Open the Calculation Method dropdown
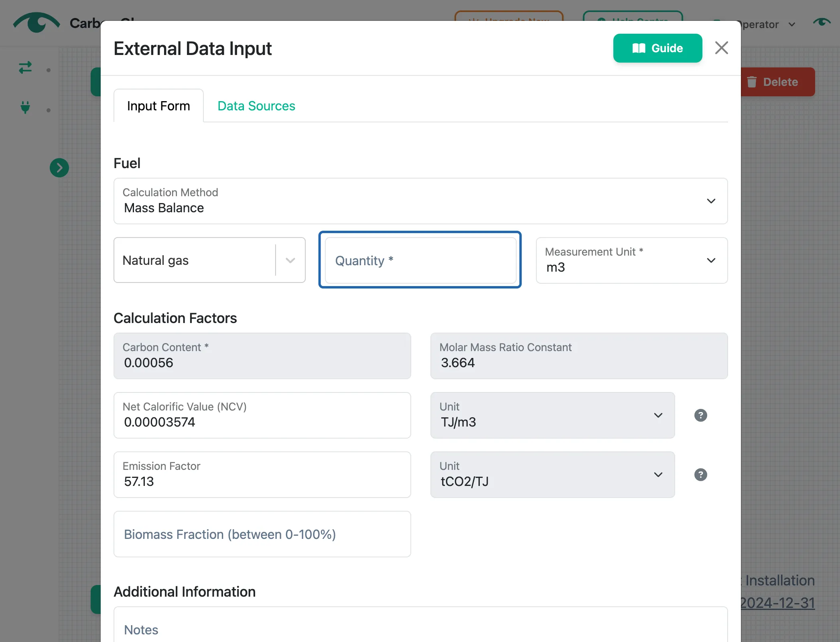The height and width of the screenshot is (642, 840). point(420,201)
